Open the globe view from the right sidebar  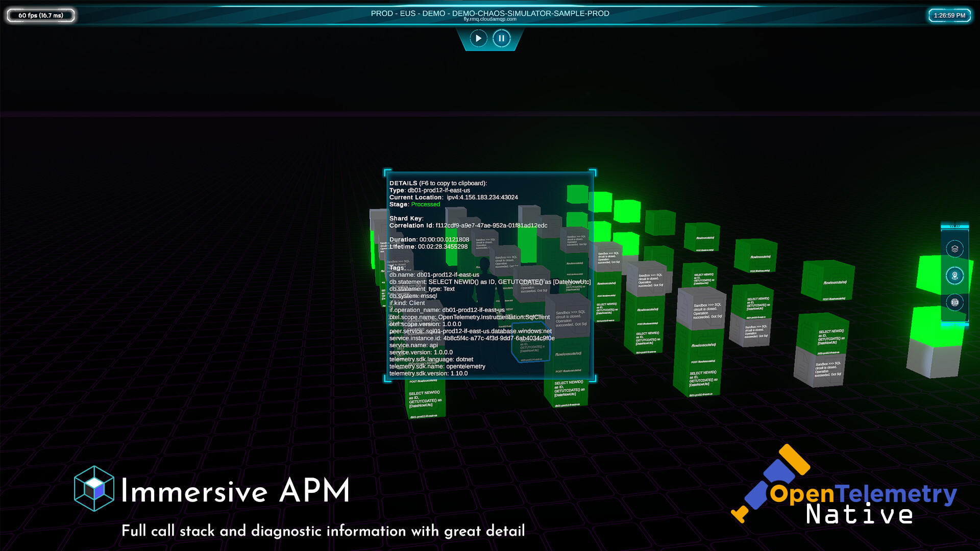pyautogui.click(x=955, y=302)
